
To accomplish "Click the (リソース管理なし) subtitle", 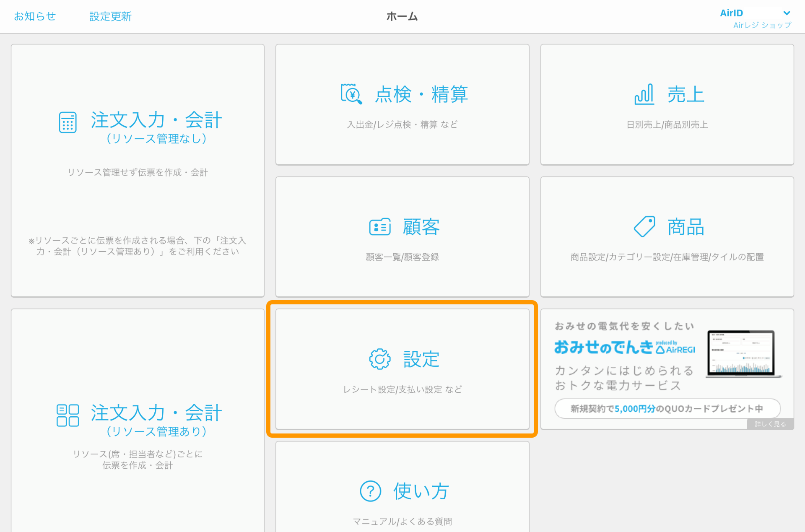I will click(x=156, y=138).
